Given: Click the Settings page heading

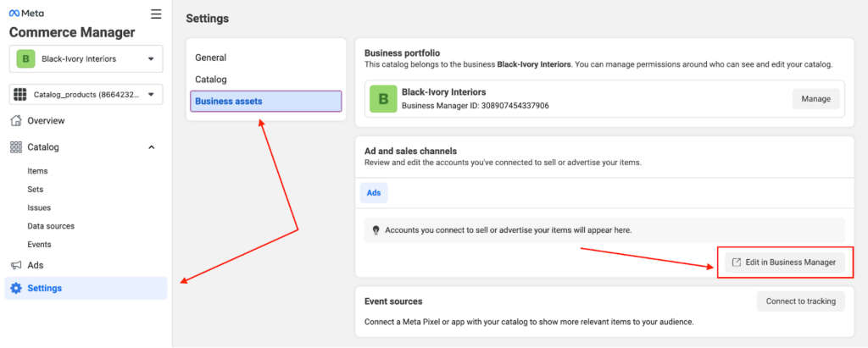Looking at the screenshot, I should pos(207,19).
